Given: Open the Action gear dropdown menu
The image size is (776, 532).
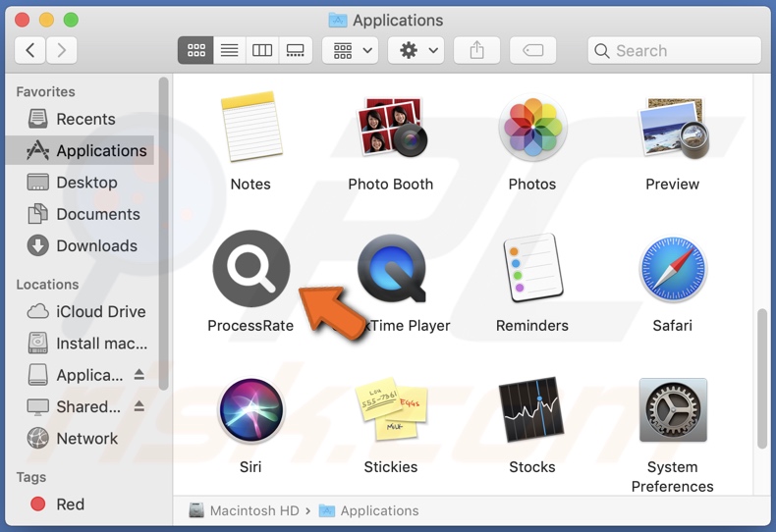Looking at the screenshot, I should [x=416, y=50].
